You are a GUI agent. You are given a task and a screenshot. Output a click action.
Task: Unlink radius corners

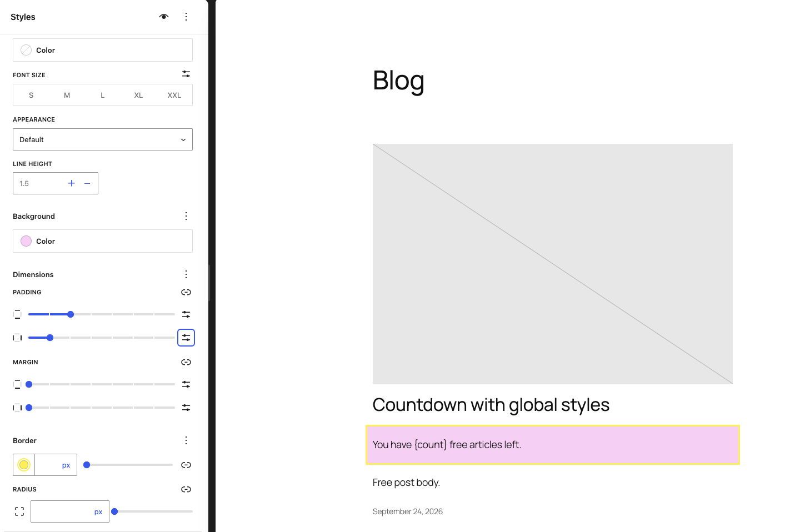[186, 489]
